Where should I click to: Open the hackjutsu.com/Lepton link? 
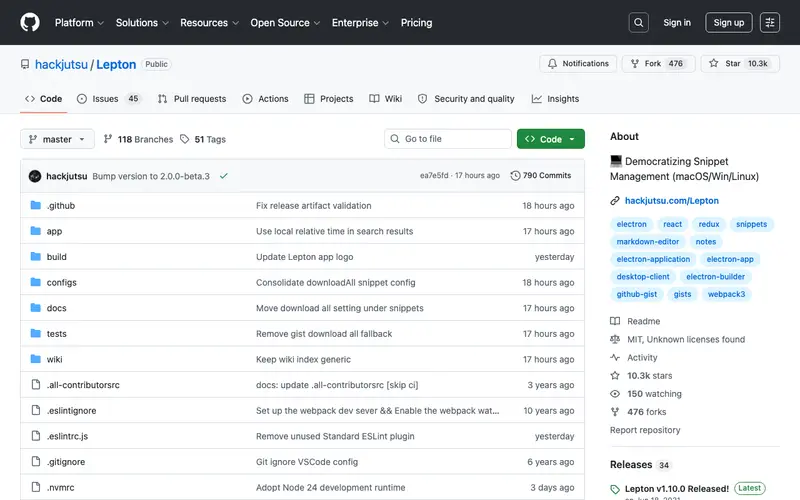(671, 201)
